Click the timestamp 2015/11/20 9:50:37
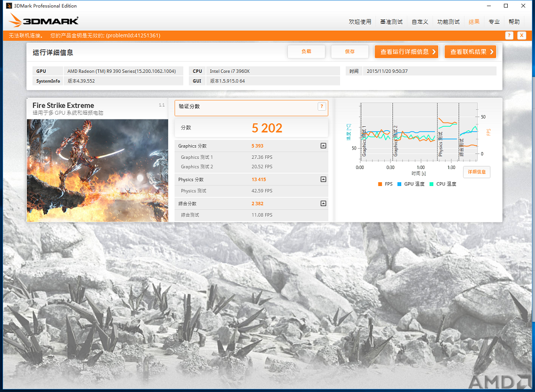This screenshot has width=535, height=392. click(x=387, y=71)
